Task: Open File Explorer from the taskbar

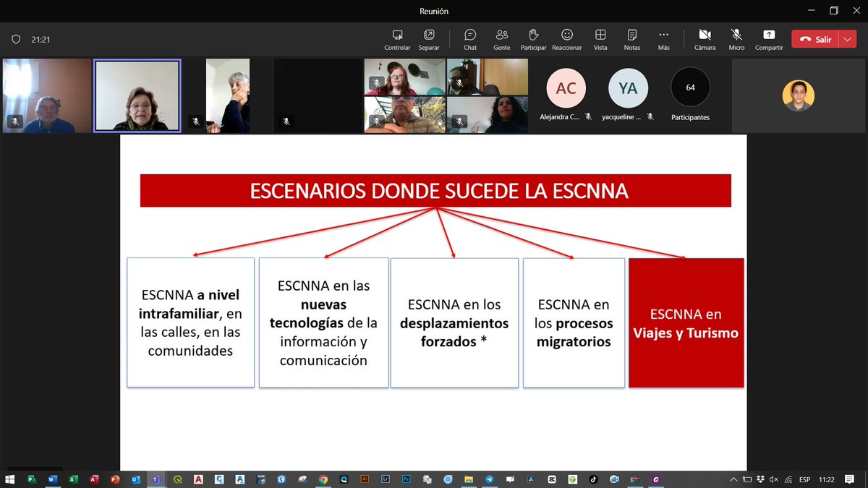Action: pyautogui.click(x=469, y=479)
